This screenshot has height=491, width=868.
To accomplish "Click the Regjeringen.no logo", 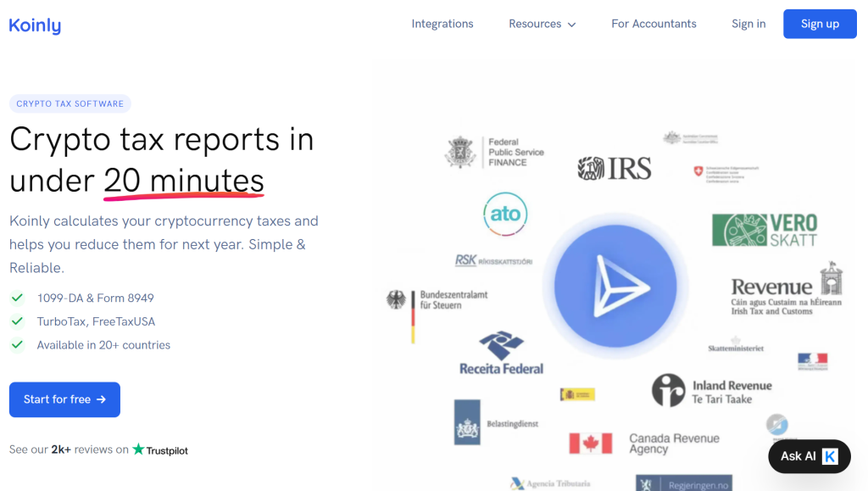I will (x=684, y=483).
